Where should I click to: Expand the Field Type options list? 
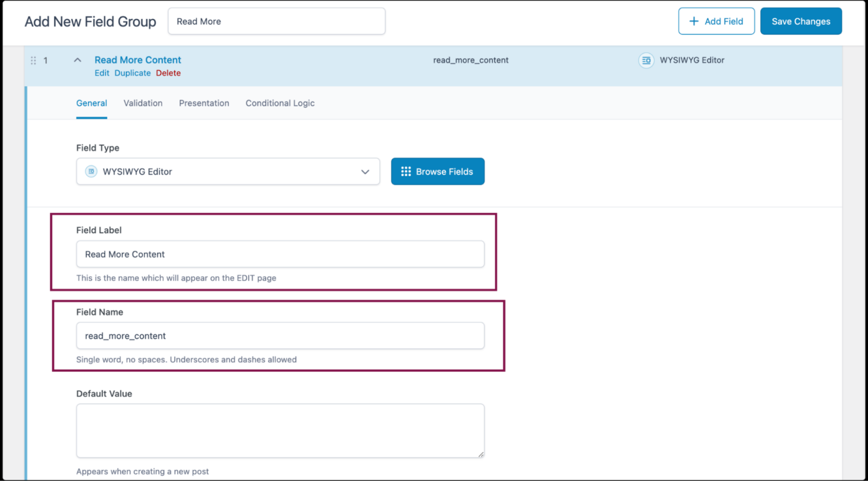coord(364,171)
